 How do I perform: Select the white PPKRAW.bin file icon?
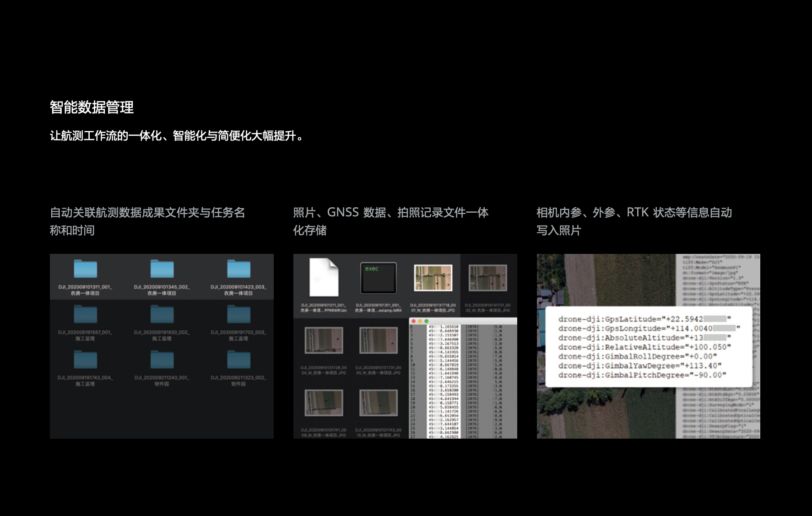(x=324, y=277)
